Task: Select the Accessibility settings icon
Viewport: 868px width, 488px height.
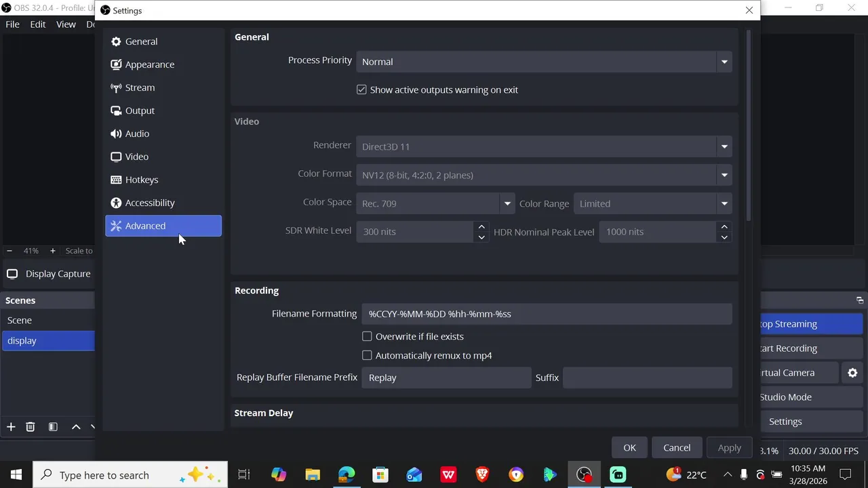Action: (x=116, y=203)
